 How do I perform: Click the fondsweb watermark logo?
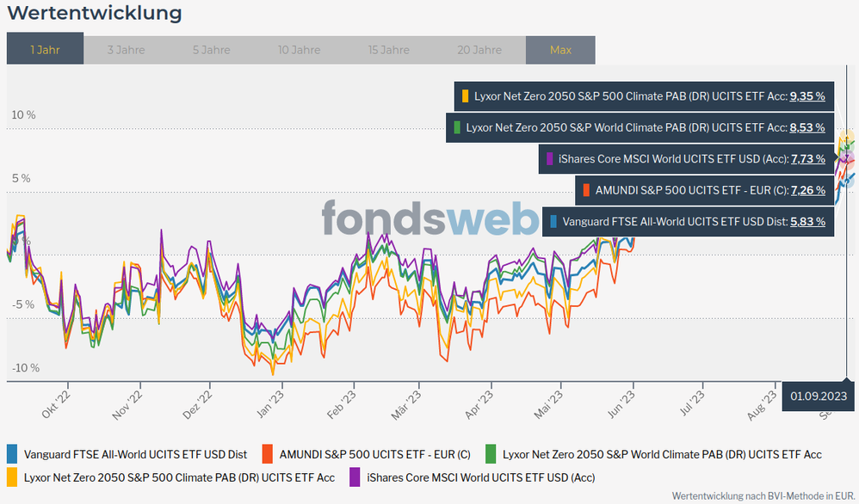coord(430,218)
